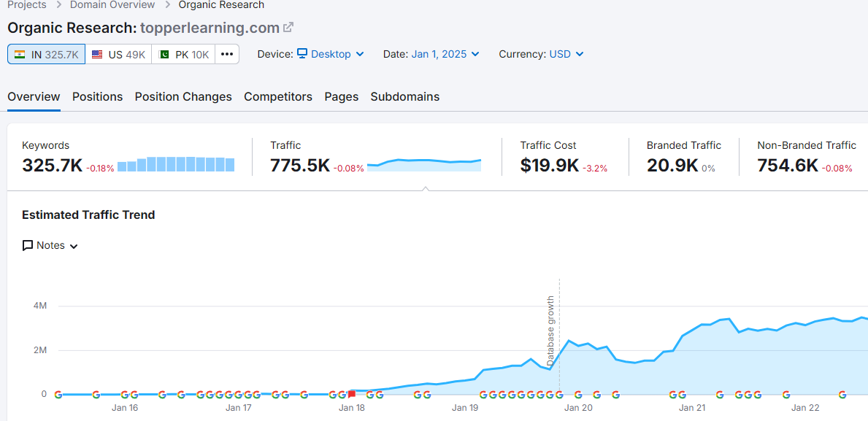Open the ellipsis menu for more countries
Image resolution: width=868 pixels, height=421 pixels.
tap(226, 53)
